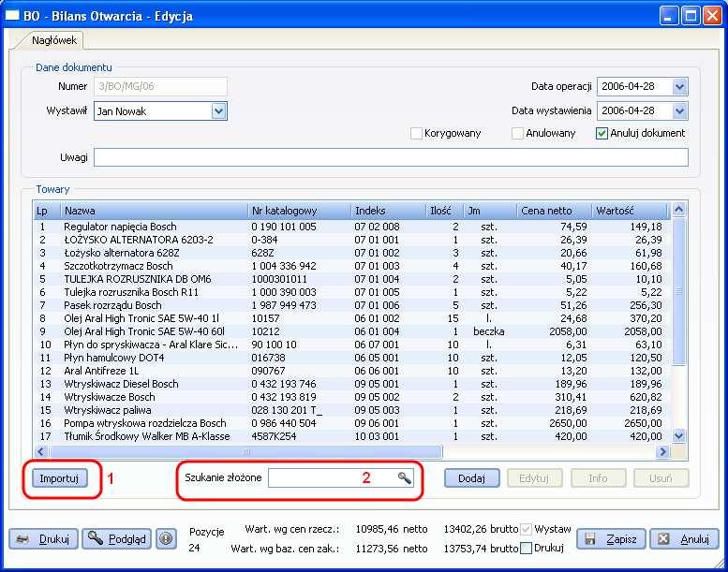Click the table's scroll up arrow
728x572 pixels.
tap(678, 210)
